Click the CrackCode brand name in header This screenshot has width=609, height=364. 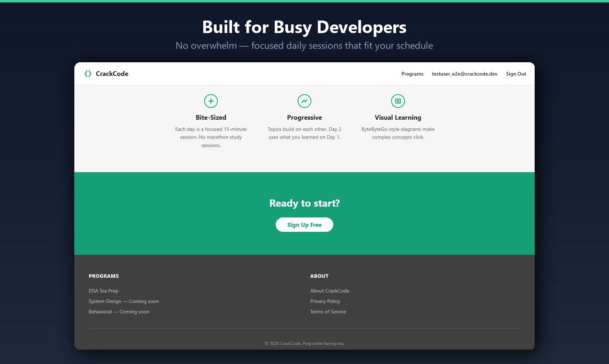tap(112, 74)
